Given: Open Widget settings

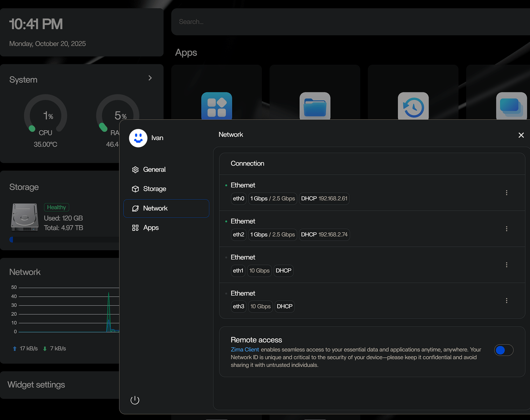Looking at the screenshot, I should pyautogui.click(x=36, y=384).
